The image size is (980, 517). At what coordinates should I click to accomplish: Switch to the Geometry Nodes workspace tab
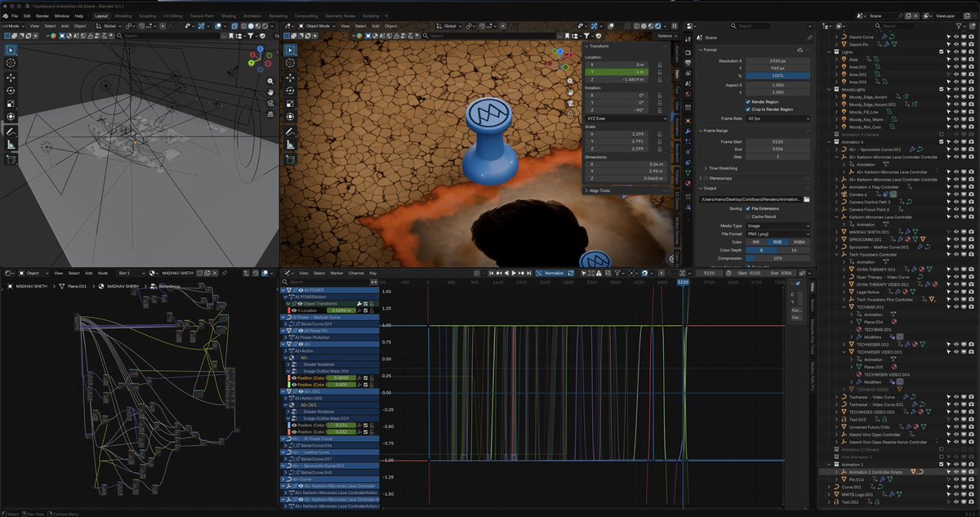[x=341, y=16]
